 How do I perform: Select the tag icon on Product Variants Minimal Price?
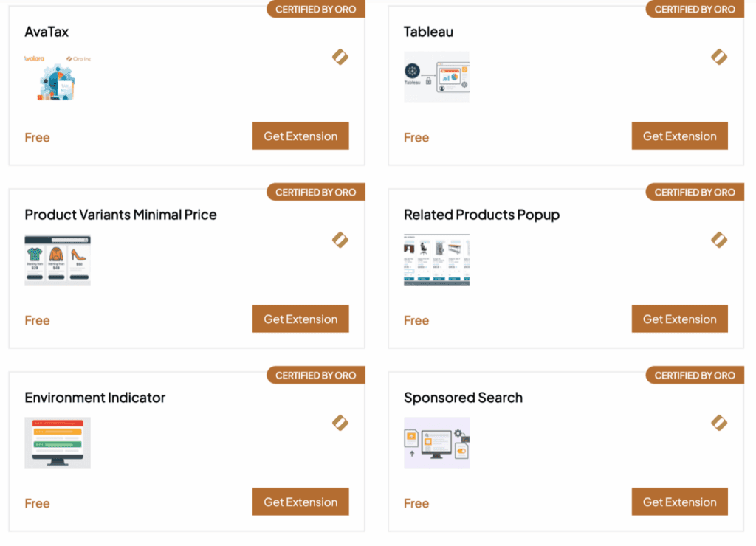point(340,240)
